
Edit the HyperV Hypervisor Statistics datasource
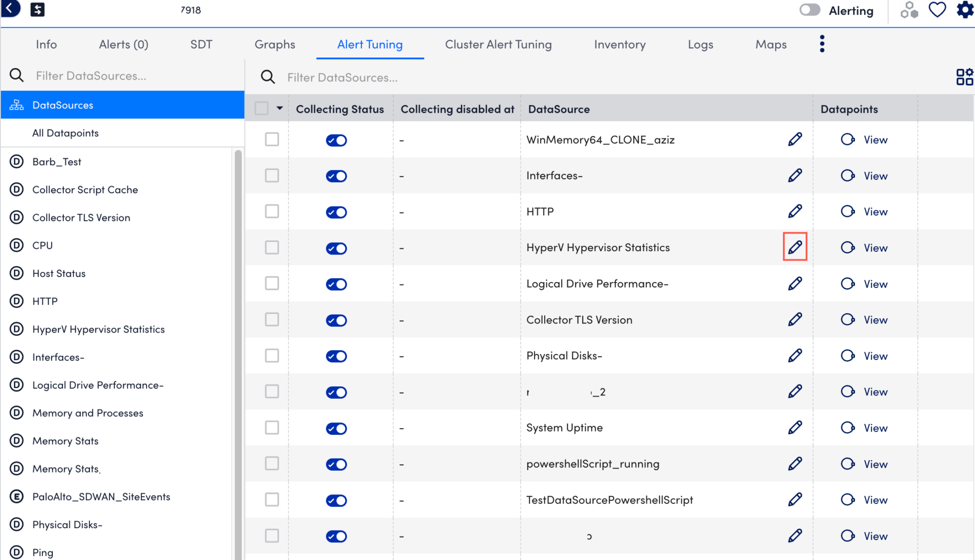coord(794,246)
